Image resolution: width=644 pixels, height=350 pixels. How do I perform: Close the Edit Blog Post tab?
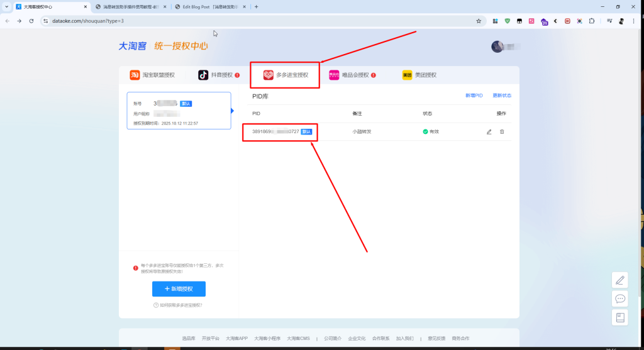245,6
